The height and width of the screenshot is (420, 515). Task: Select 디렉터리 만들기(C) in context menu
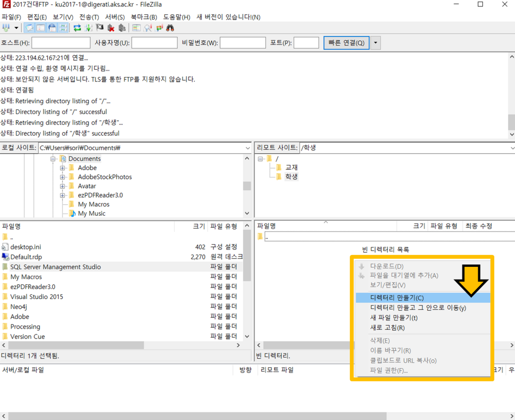[397, 298]
